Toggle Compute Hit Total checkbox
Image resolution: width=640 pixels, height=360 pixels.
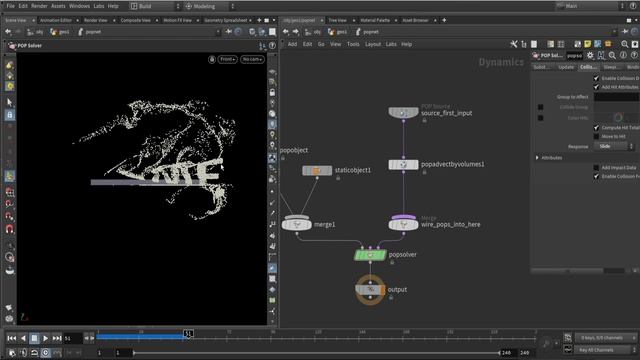(596, 128)
